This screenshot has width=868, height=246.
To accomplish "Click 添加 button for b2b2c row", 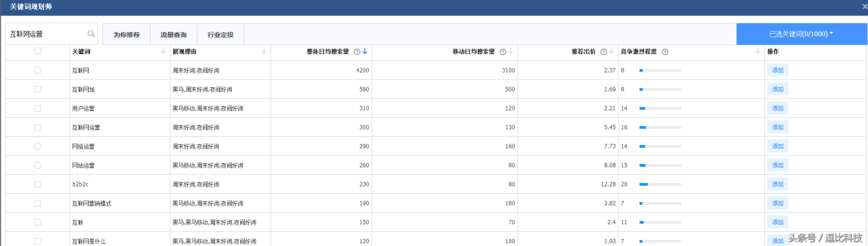I will 778,184.
